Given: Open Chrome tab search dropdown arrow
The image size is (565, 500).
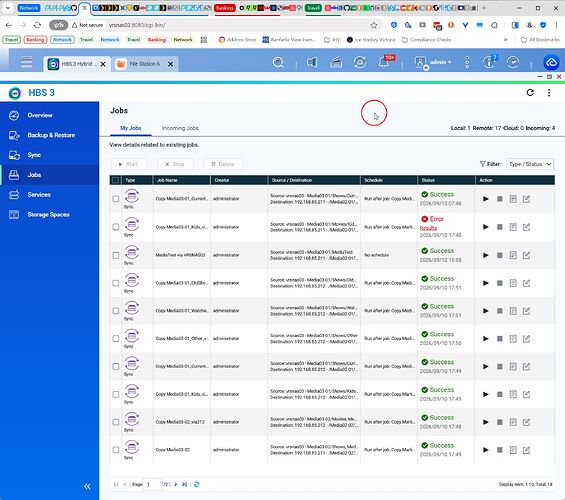Looking at the screenshot, I should tap(8, 8).
